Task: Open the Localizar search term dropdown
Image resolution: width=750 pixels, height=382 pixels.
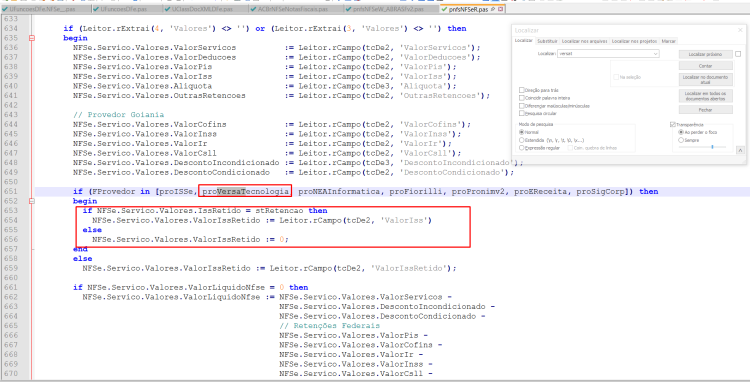Action: click(x=656, y=54)
